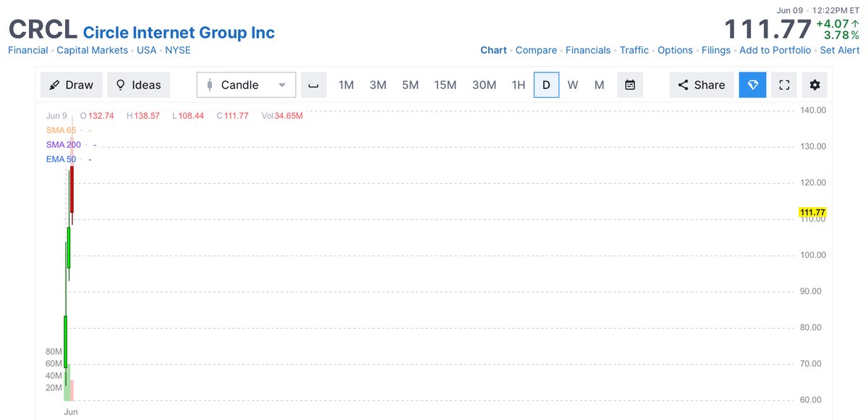Click the SMA 200 indicator label
The height and width of the screenshot is (420, 868).
(63, 145)
